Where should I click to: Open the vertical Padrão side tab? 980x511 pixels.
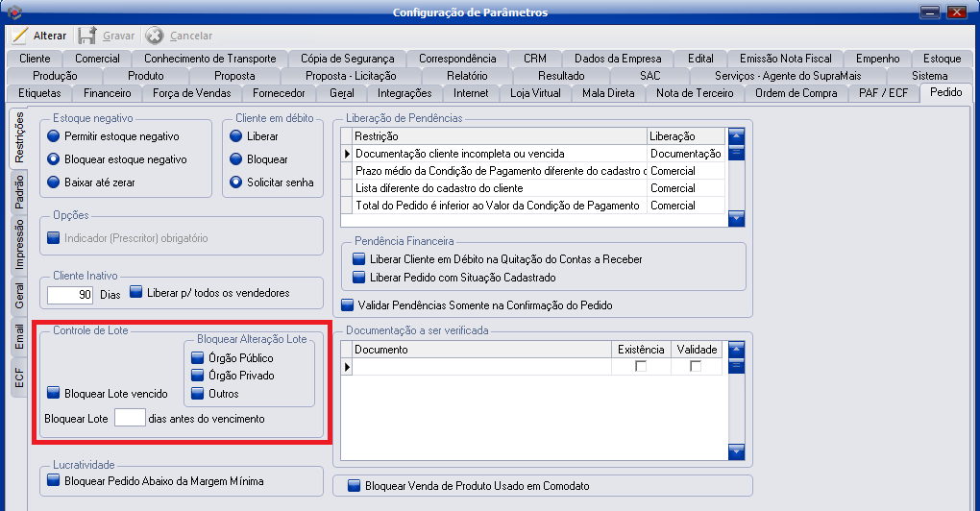[x=19, y=191]
